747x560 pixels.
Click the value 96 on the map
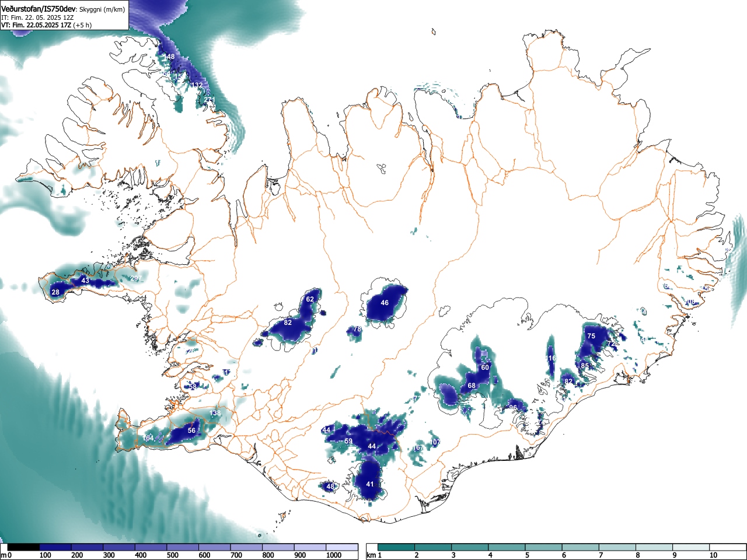(x=514, y=408)
